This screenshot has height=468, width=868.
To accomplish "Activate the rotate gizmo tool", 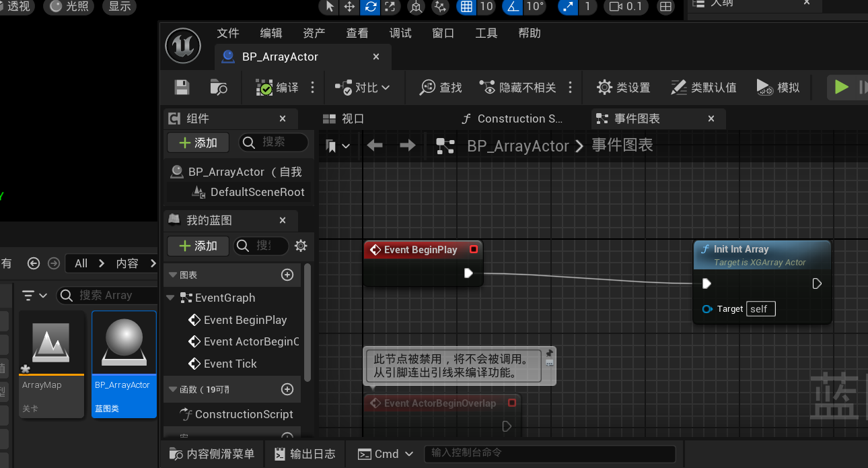I will 370,7.
